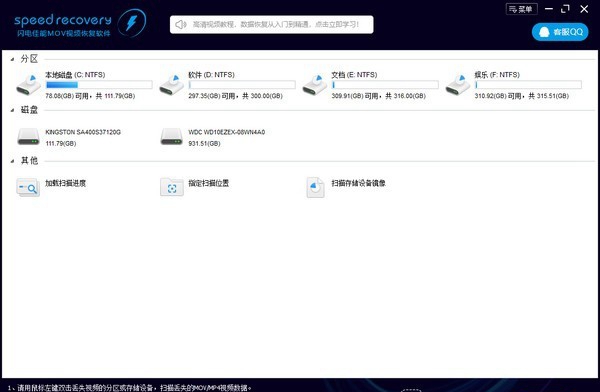Click the 加载扫描进度 label

[x=65, y=183]
